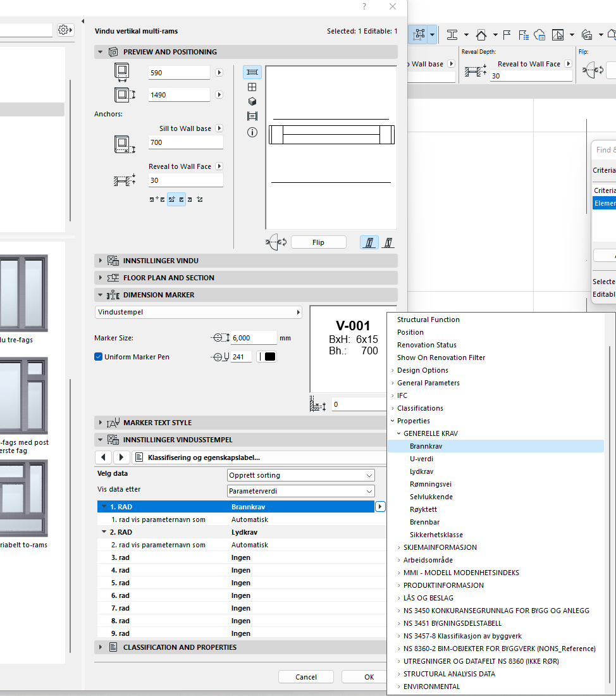Choose Lydkrav in the properties menu
Image resolution: width=616 pixels, height=696 pixels.
pos(422,471)
